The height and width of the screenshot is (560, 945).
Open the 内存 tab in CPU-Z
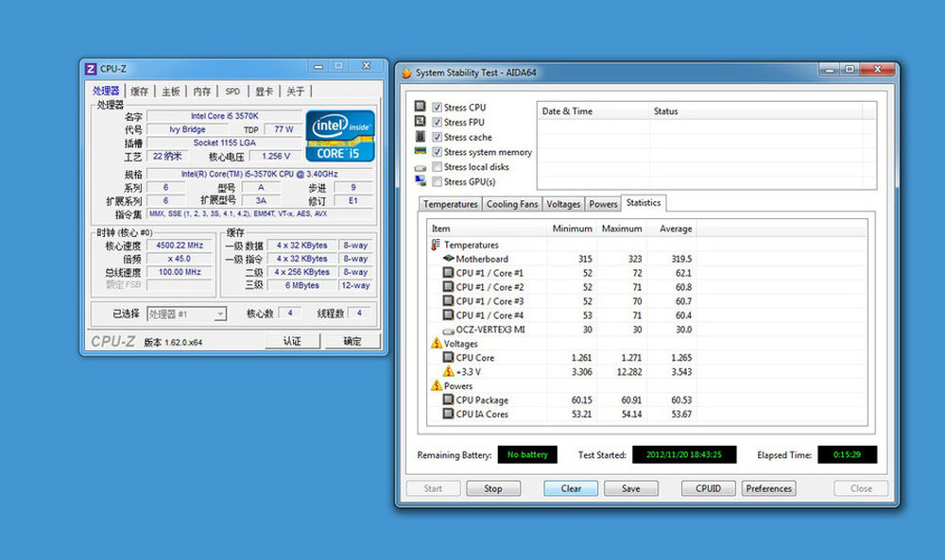pyautogui.click(x=202, y=92)
